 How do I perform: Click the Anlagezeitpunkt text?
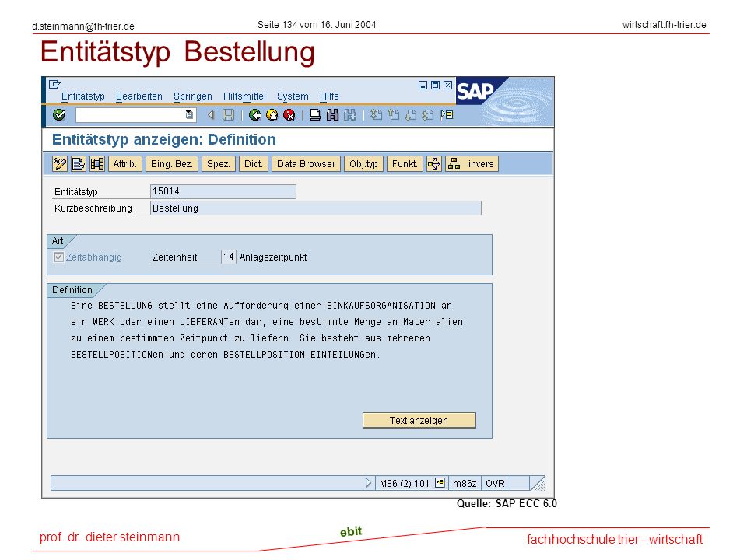tap(273, 257)
